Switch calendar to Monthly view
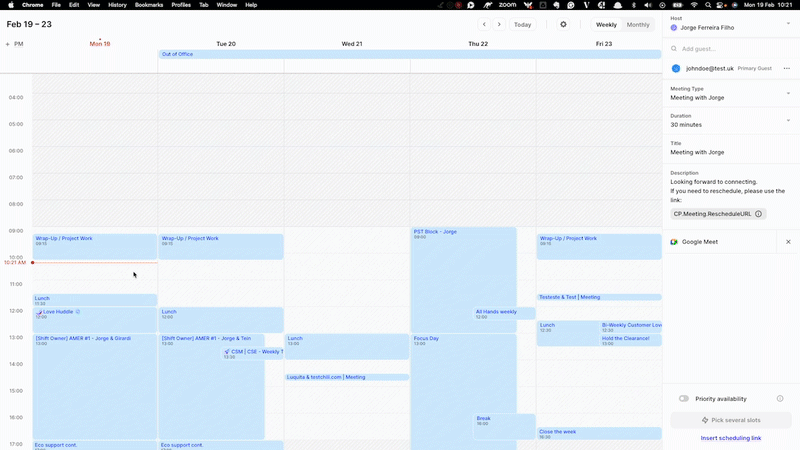Image resolution: width=800 pixels, height=450 pixels. pyautogui.click(x=638, y=24)
